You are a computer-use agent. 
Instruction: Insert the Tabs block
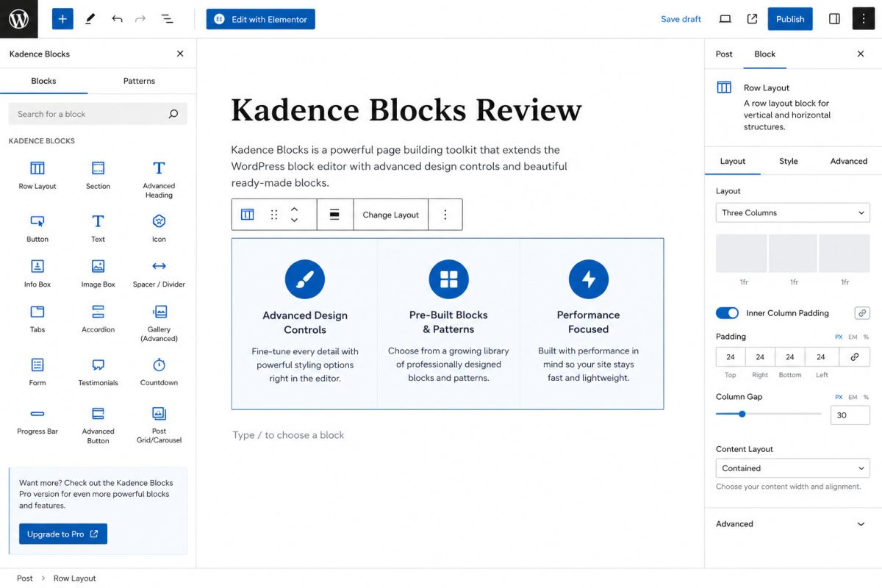pyautogui.click(x=37, y=319)
